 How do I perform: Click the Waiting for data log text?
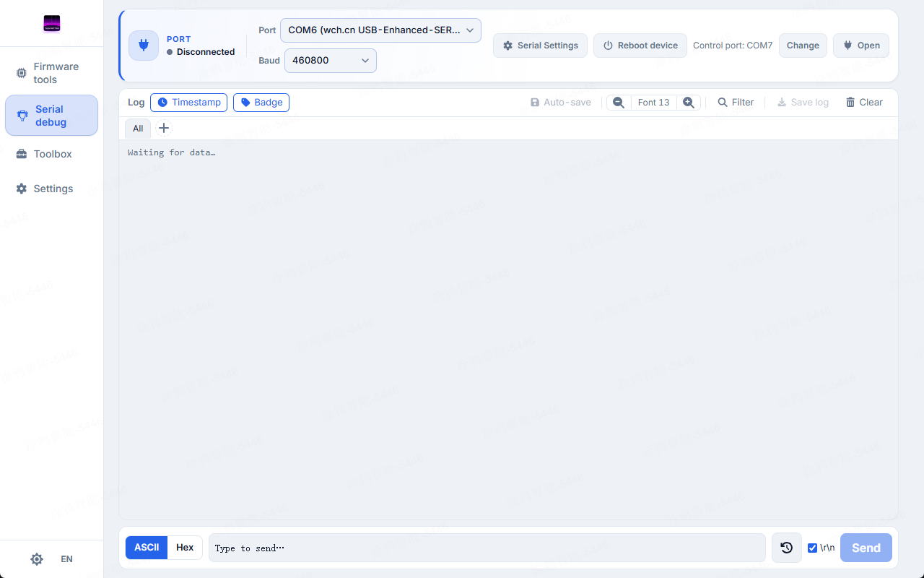(172, 152)
